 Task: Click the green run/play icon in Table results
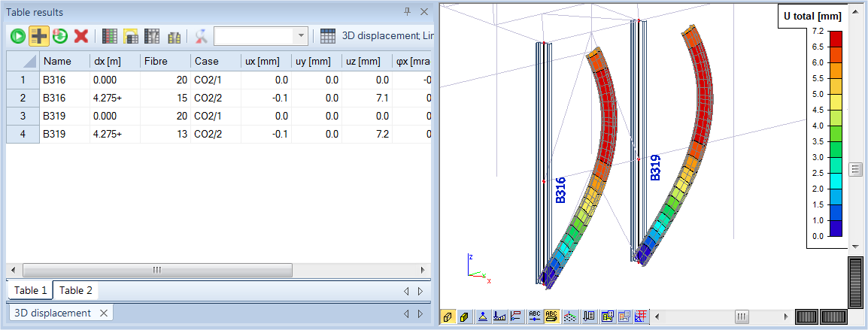pyautogui.click(x=17, y=35)
